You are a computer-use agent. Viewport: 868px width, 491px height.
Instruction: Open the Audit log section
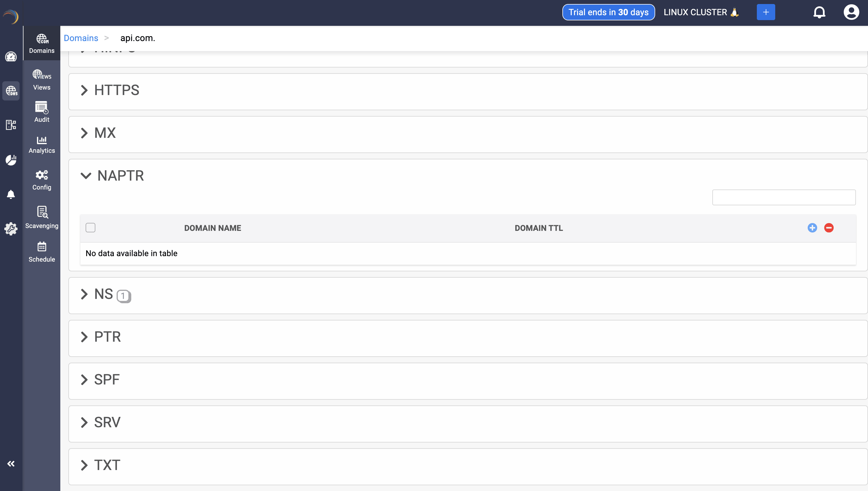click(42, 112)
